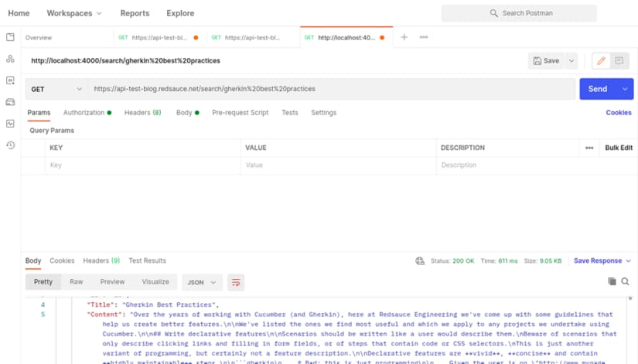
Task: Click Status 200 OK text
Action: pyautogui.click(x=452, y=261)
